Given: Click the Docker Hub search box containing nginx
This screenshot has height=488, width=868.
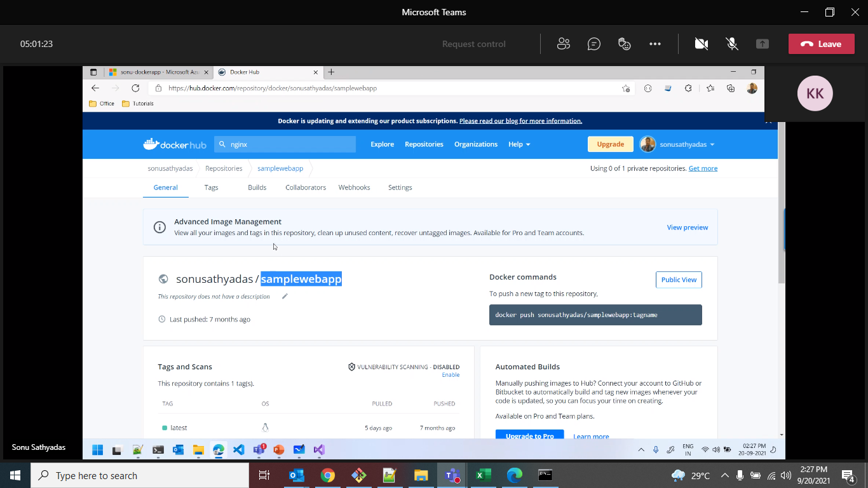Looking at the screenshot, I should [285, 144].
